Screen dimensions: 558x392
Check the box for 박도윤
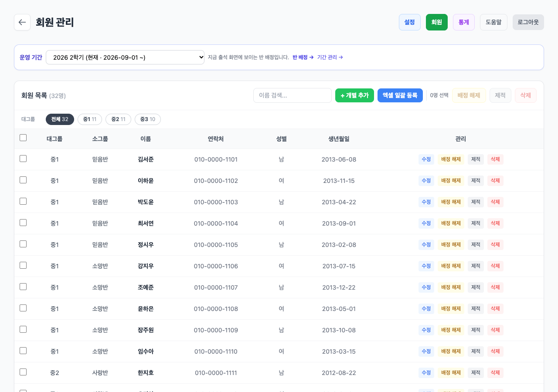click(23, 201)
